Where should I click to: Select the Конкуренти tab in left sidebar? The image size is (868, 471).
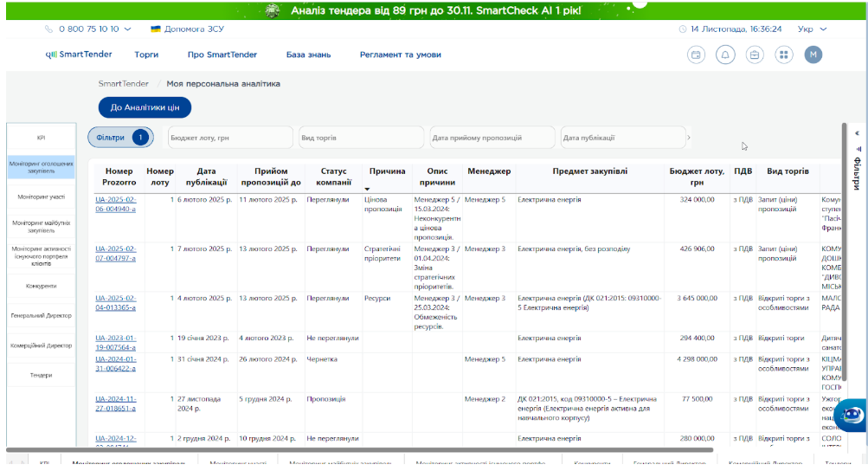(41, 286)
